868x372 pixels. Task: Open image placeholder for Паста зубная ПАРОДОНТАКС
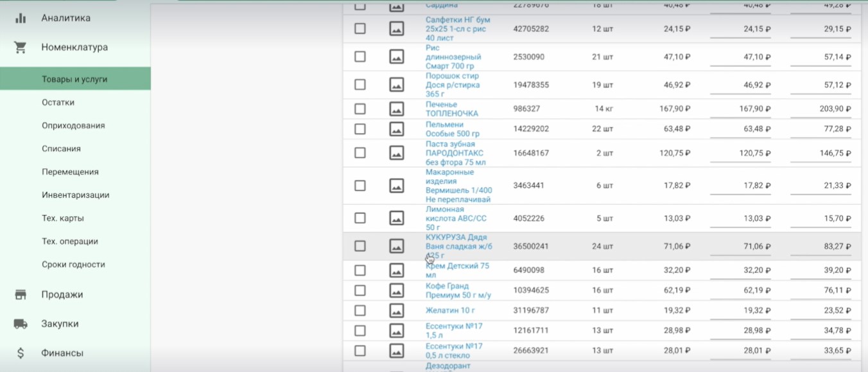coord(397,153)
